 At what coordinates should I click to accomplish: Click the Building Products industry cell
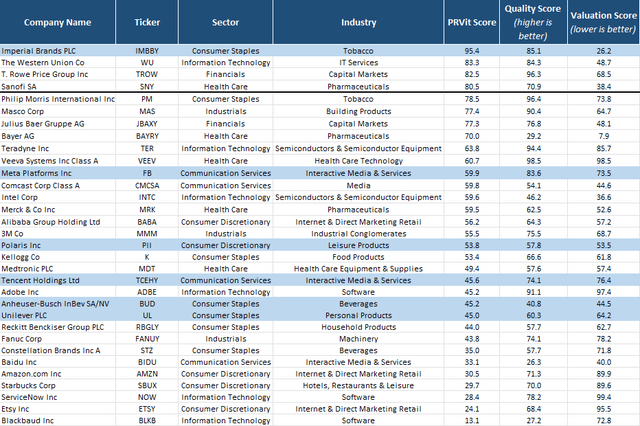tap(358, 111)
